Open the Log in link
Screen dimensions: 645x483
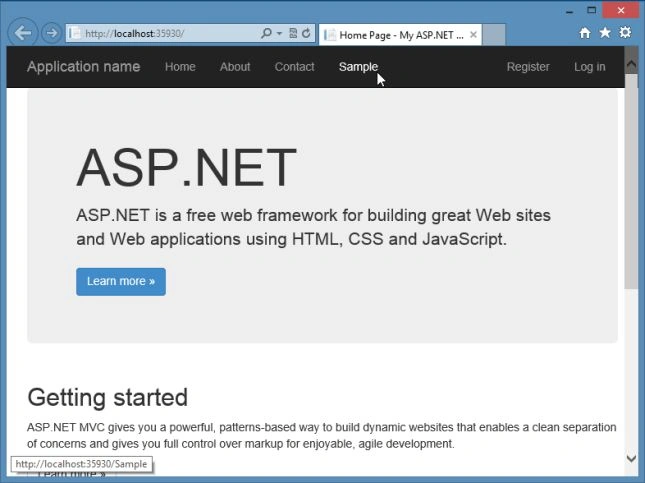[x=590, y=67]
